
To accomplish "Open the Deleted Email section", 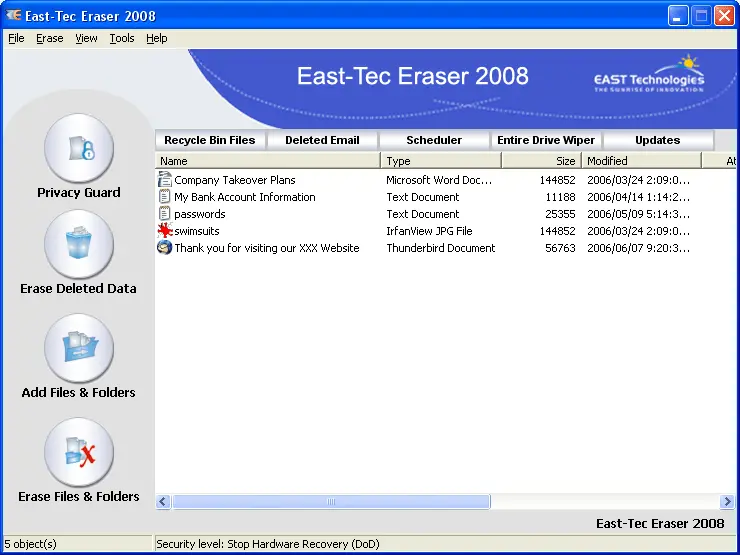I will click(322, 140).
